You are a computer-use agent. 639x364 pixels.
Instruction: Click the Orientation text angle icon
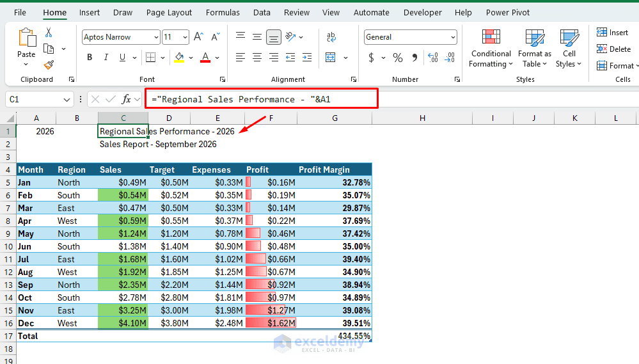tap(290, 36)
